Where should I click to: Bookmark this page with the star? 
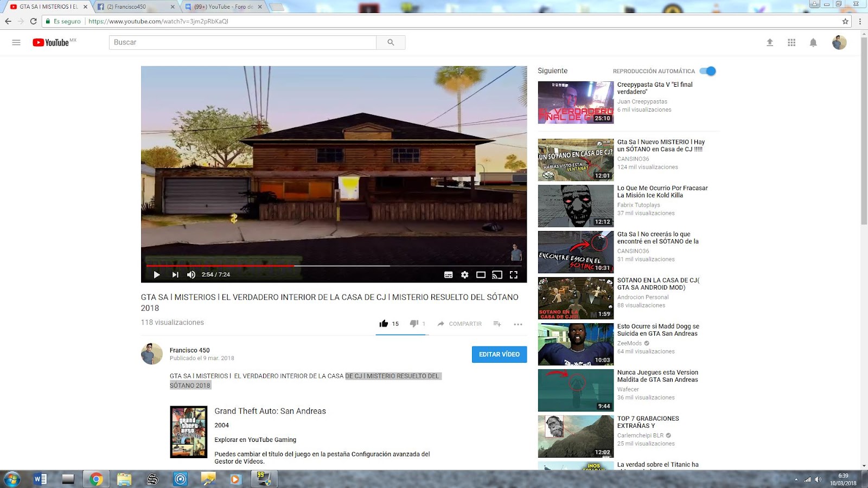click(845, 21)
